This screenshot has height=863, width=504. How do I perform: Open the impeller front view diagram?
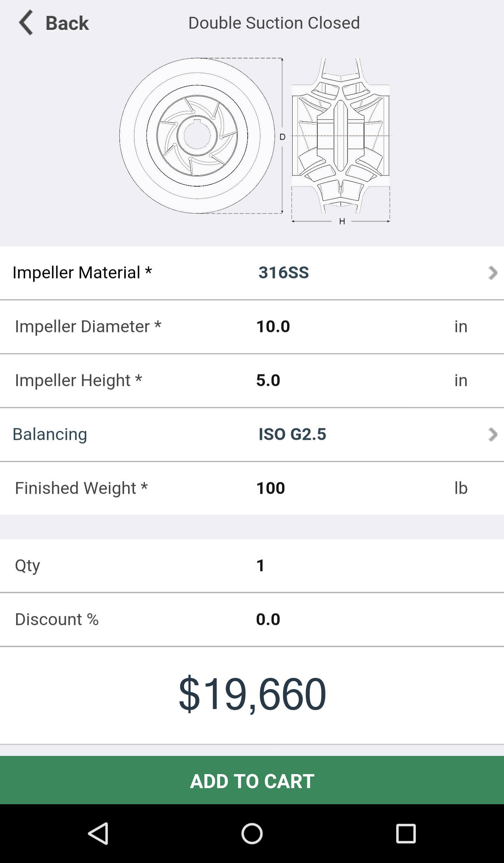197,136
